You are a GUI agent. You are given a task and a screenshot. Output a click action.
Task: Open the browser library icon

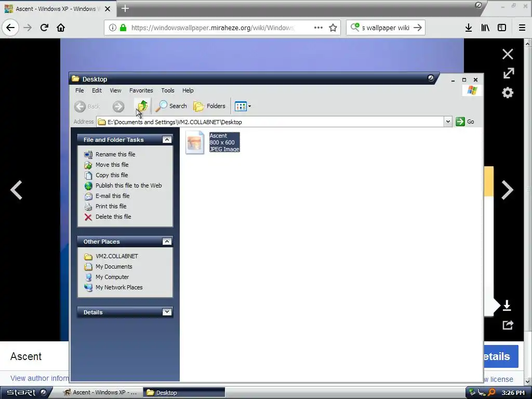coord(485,28)
